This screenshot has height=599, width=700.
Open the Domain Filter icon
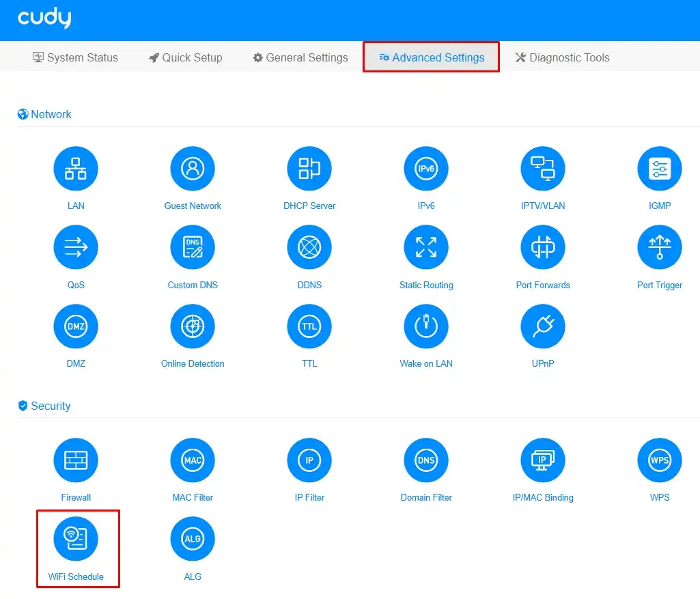(426, 460)
